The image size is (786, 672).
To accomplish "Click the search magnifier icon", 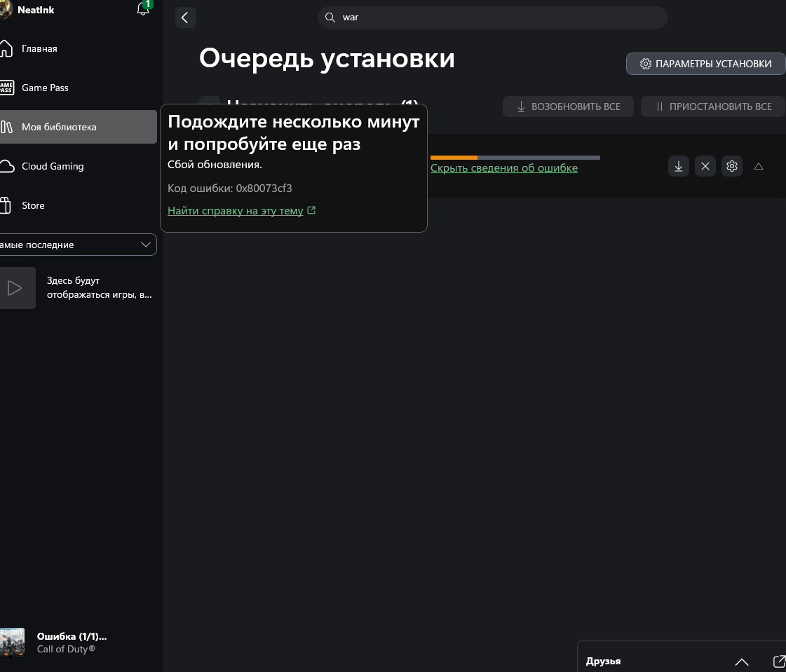I will tap(330, 18).
